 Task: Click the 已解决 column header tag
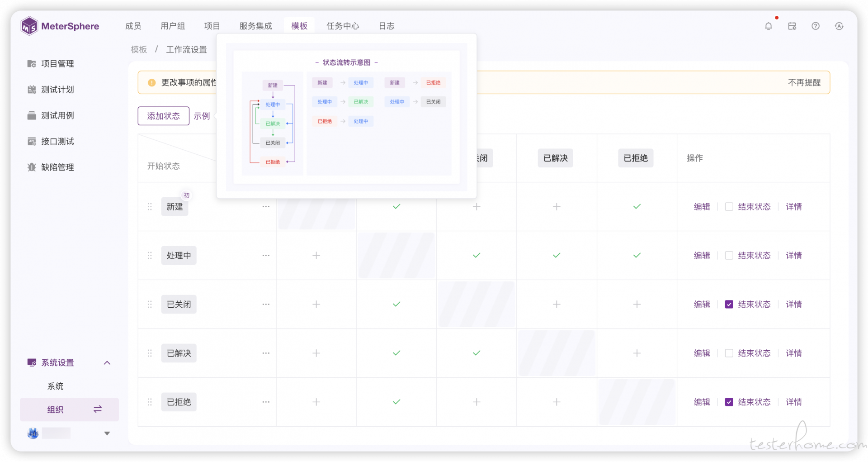click(556, 158)
